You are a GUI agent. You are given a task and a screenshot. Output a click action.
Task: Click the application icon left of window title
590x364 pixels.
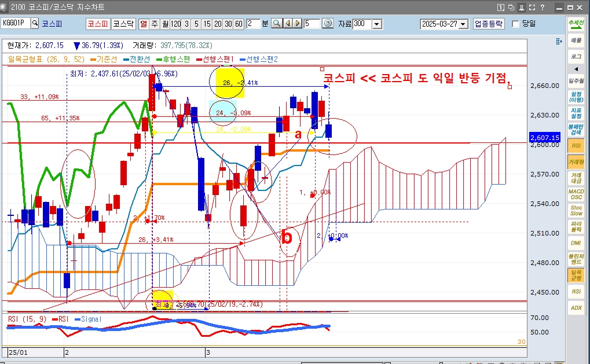click(x=3, y=7)
